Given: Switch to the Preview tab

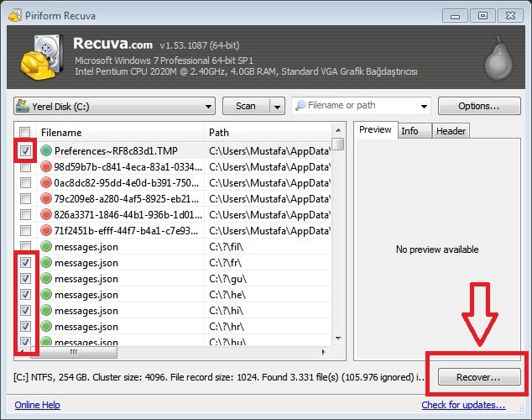Looking at the screenshot, I should click(375, 129).
